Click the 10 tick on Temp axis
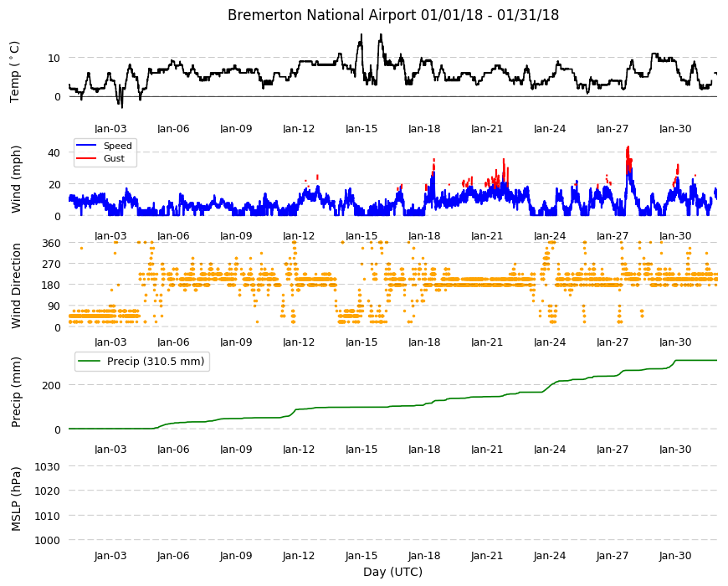The image size is (728, 586). coord(54,58)
